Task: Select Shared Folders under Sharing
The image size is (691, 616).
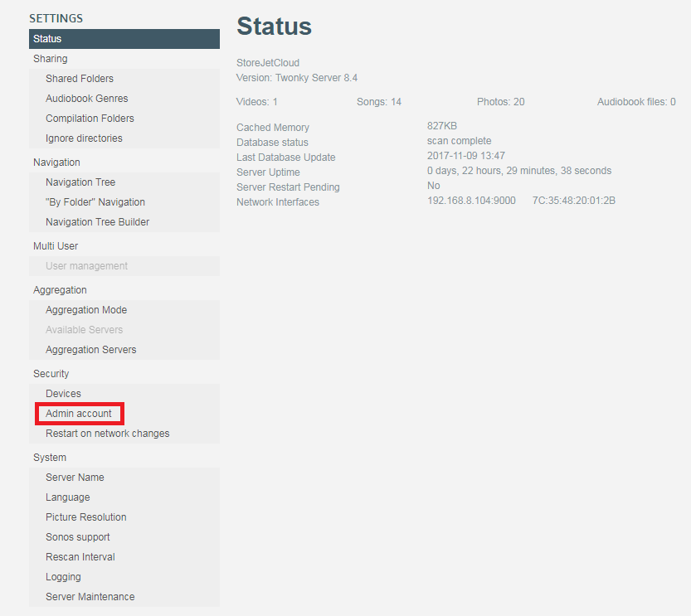Action: (x=78, y=78)
